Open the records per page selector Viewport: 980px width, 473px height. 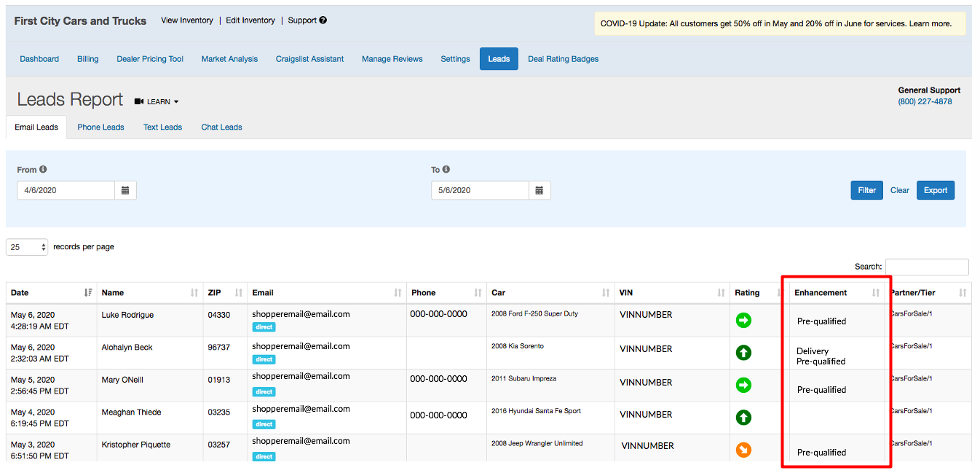(27, 247)
